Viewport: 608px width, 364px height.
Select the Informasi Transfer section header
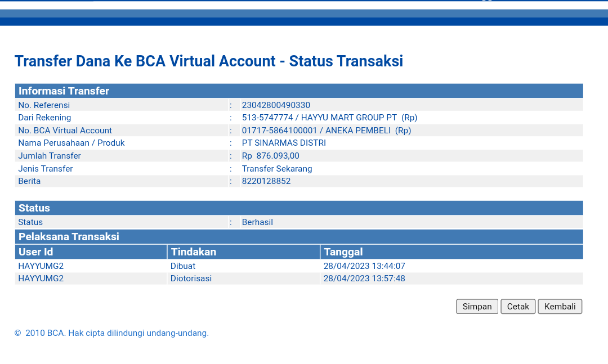64,91
